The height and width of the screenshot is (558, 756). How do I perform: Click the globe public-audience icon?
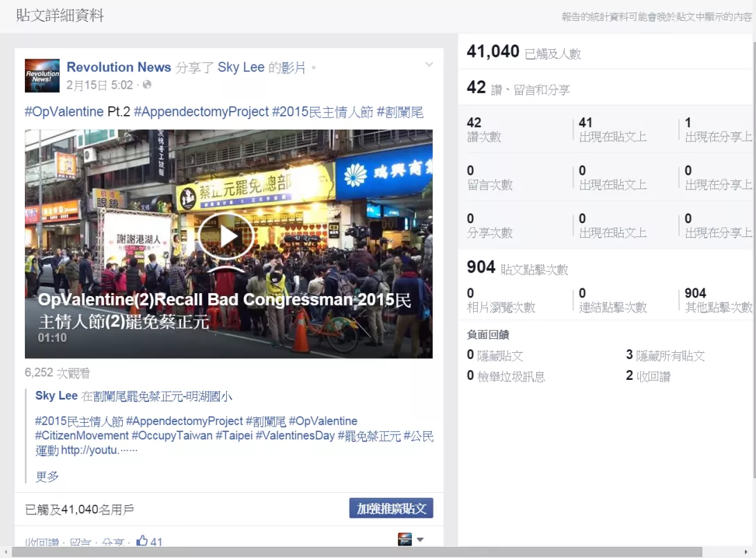(x=147, y=85)
